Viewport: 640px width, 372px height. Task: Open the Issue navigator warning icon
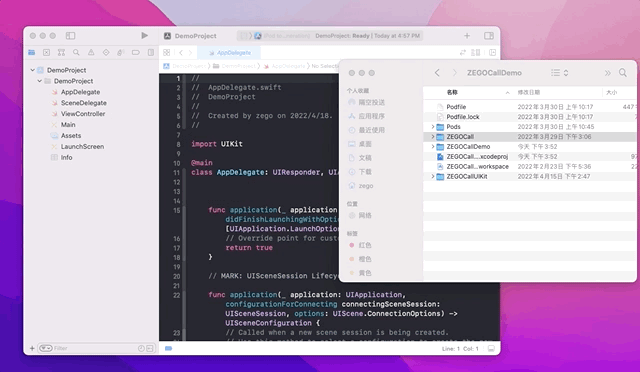pyautogui.click(x=91, y=52)
